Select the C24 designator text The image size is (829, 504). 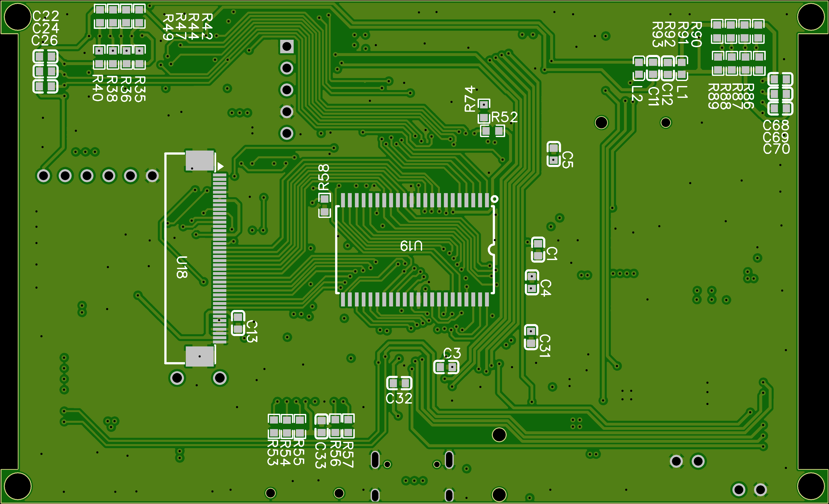(x=46, y=28)
